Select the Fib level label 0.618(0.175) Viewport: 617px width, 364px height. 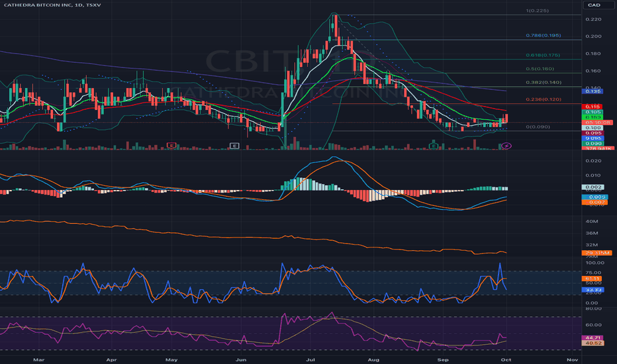[x=543, y=55]
